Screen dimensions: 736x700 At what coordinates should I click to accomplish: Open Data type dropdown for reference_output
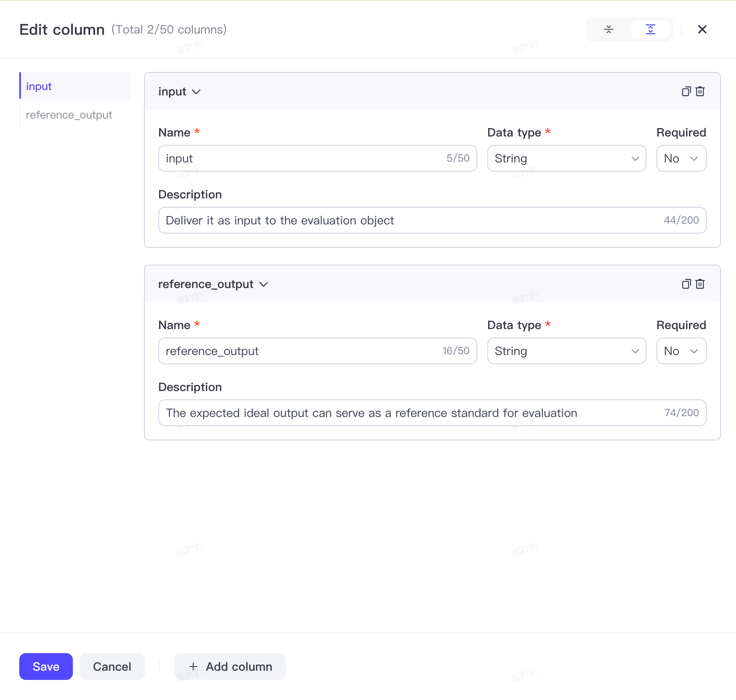566,351
